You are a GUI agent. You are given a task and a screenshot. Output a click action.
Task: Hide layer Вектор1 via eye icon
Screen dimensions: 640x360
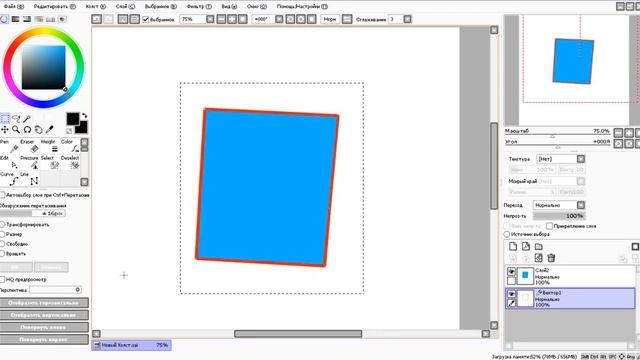point(511,293)
